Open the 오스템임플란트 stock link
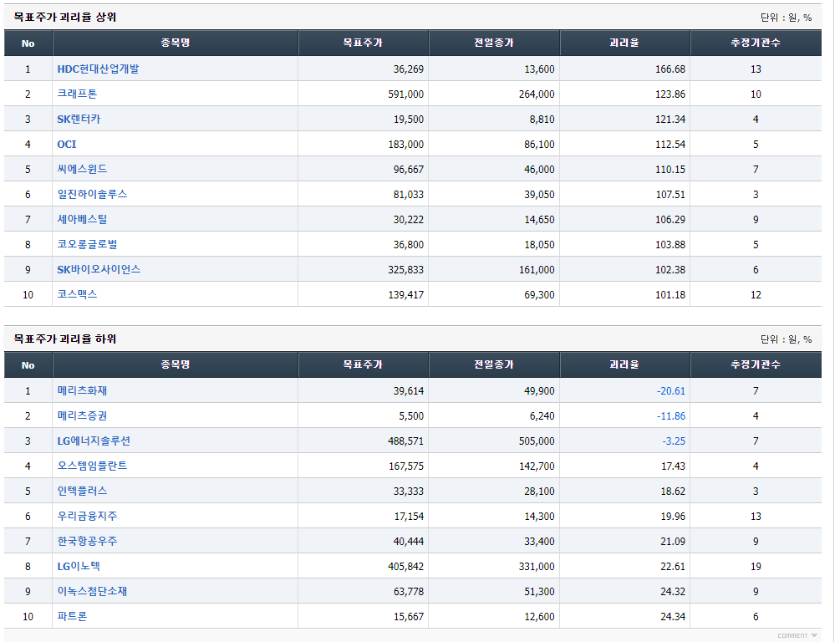The height and width of the screenshot is (642, 840). 92,466
